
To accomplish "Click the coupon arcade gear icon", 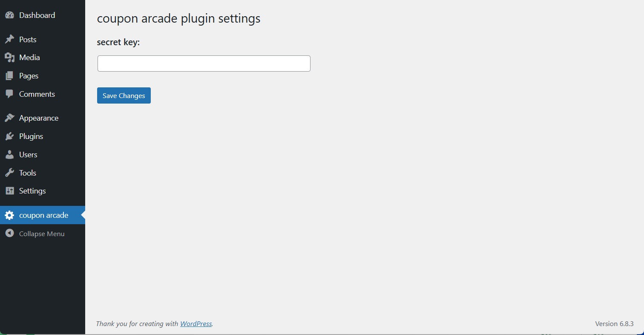I will (9, 215).
